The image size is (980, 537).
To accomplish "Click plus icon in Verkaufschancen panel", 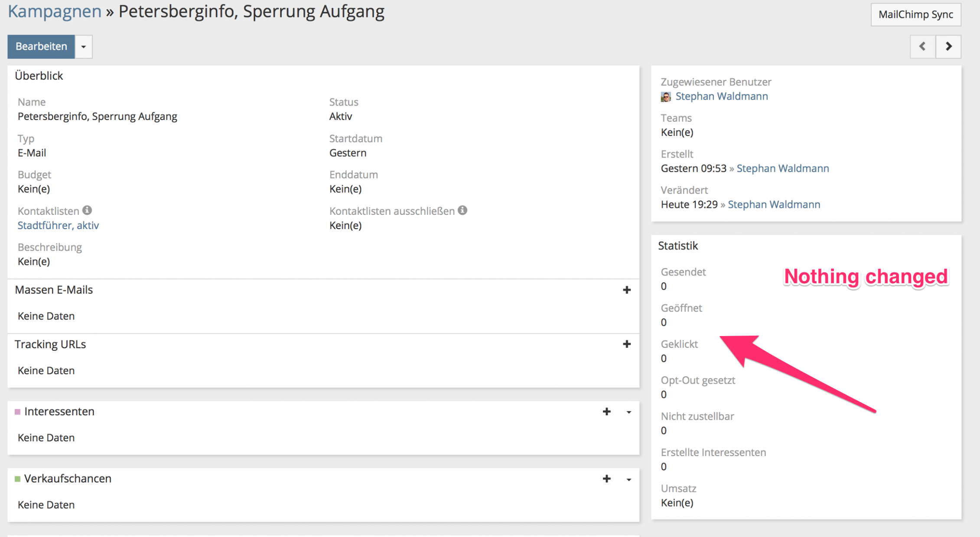I will pyautogui.click(x=606, y=479).
